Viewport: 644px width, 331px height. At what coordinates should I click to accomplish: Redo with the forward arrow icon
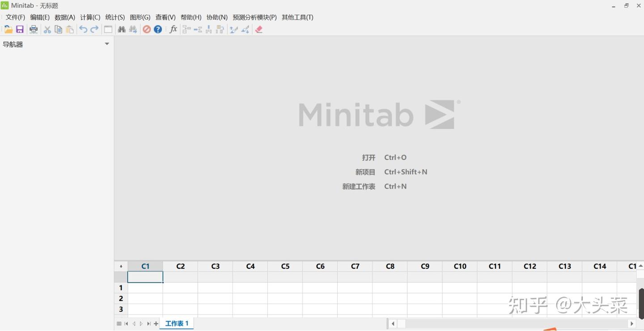click(94, 29)
